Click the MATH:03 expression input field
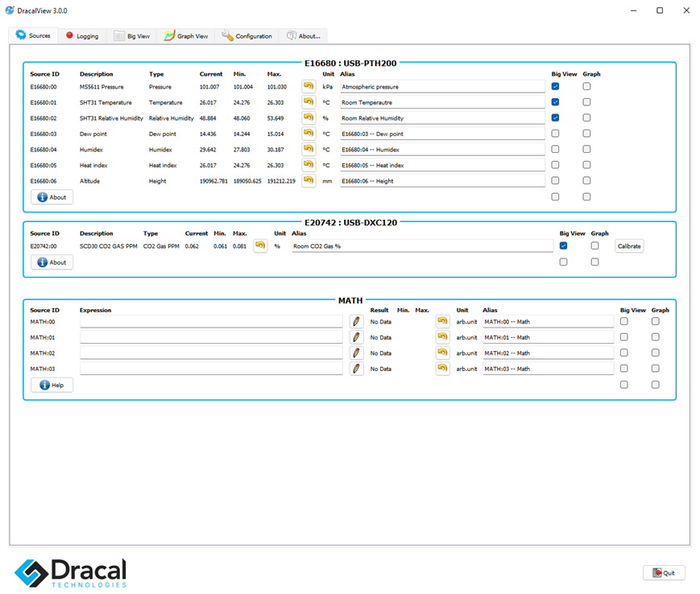Viewport: 700px width, 594px height. click(x=211, y=369)
